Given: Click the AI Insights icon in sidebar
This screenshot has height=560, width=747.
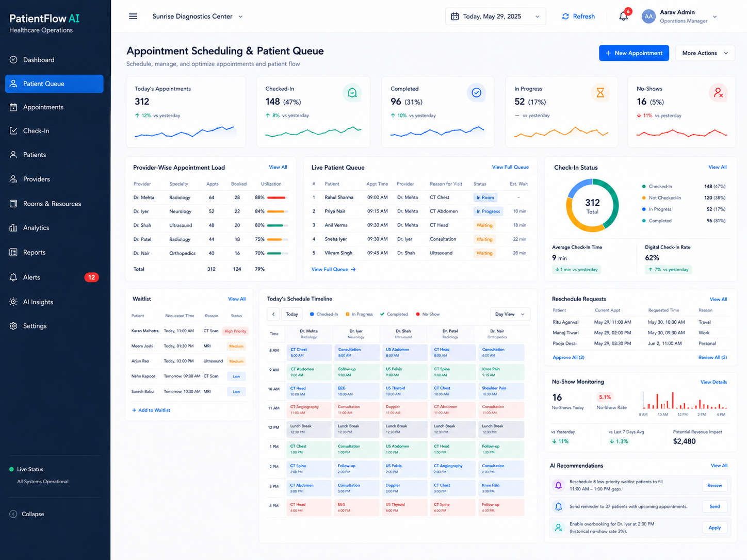Looking at the screenshot, I should [x=13, y=302].
